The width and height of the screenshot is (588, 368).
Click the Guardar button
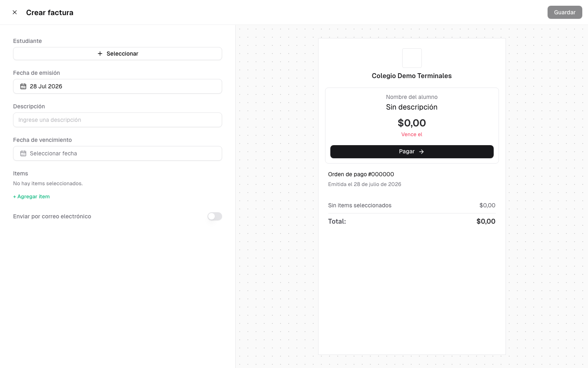tap(565, 12)
